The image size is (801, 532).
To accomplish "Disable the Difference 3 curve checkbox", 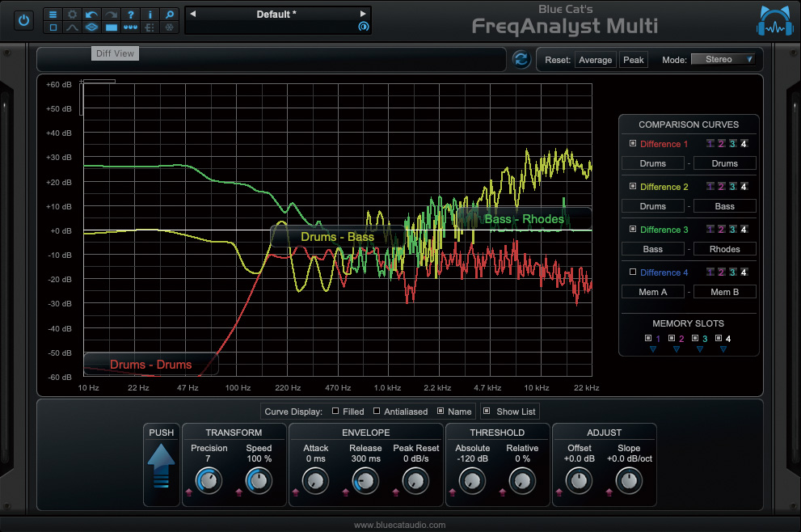I will (x=632, y=230).
